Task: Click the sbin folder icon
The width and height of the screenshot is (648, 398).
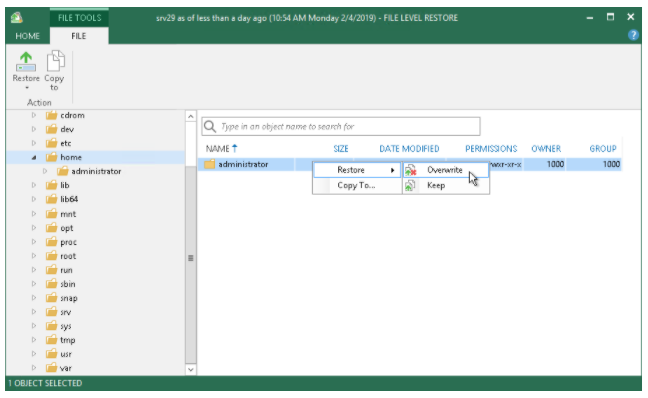Action: pos(51,284)
